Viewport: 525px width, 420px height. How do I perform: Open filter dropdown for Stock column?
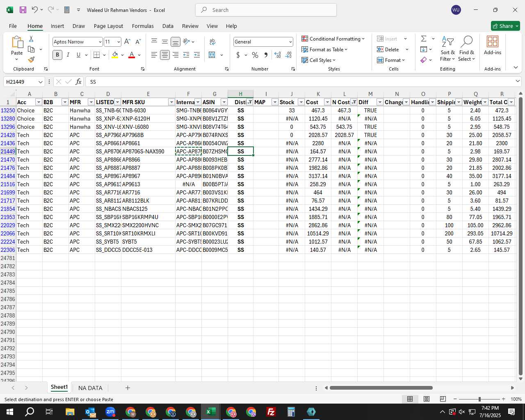301,102
